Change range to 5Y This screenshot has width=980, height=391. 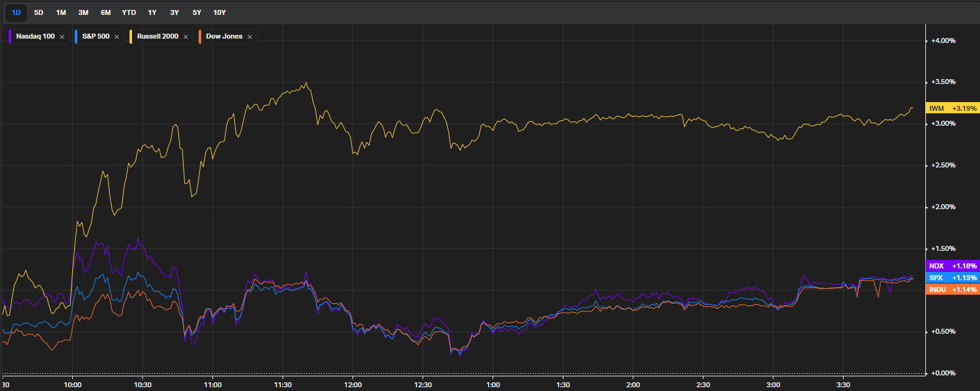point(197,12)
